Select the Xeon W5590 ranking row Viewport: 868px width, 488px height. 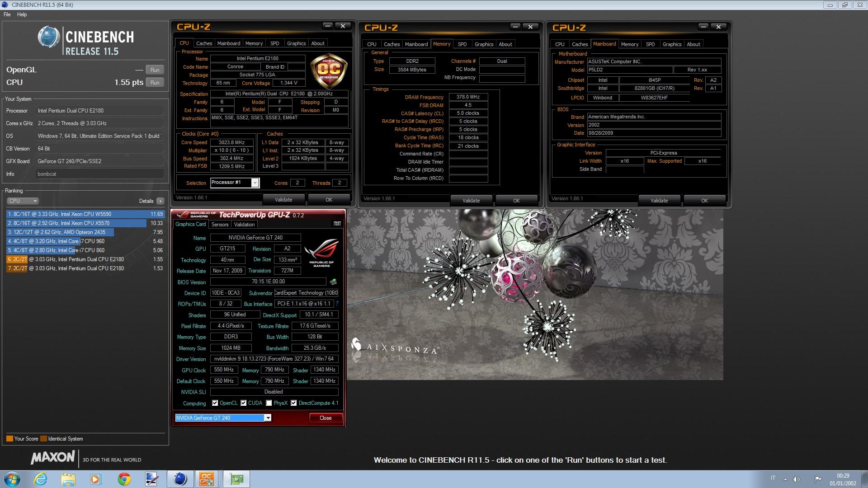[85, 214]
